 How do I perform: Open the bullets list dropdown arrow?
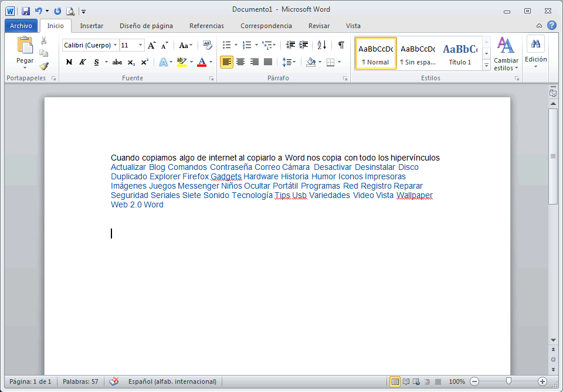[x=236, y=45]
